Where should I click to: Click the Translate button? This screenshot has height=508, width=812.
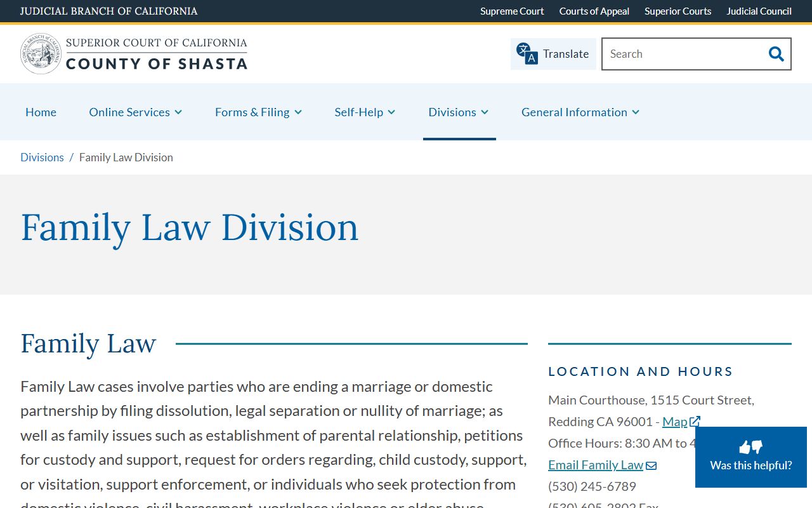tap(553, 54)
